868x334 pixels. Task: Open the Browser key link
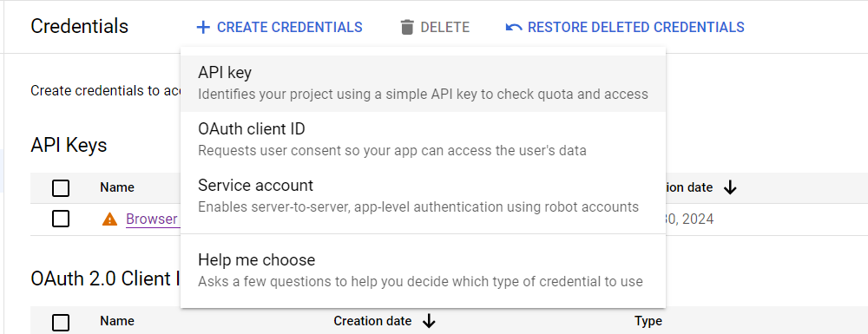pyautogui.click(x=152, y=219)
